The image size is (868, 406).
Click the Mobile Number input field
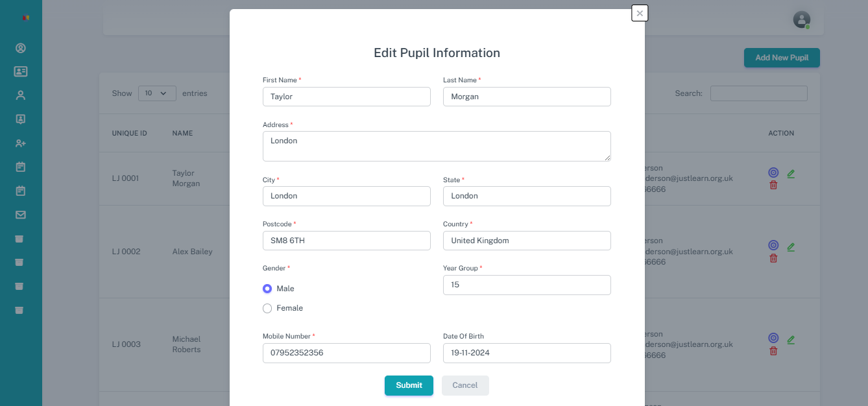(346, 353)
